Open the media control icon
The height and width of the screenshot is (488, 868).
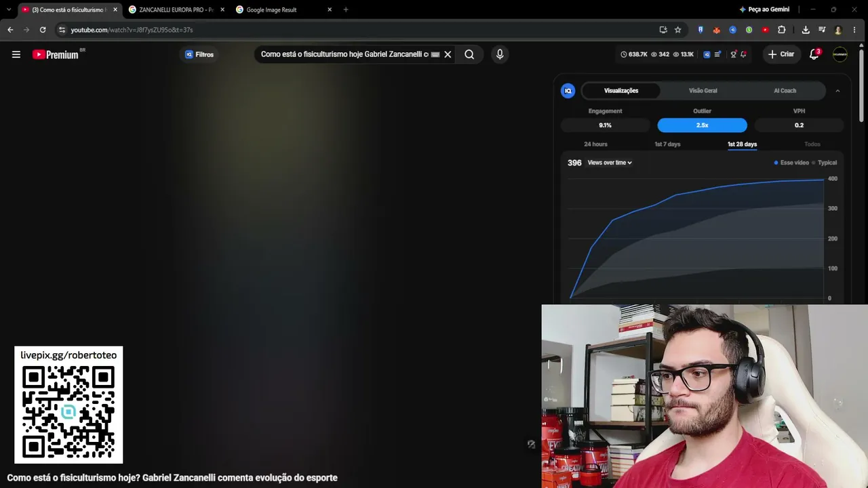(822, 30)
